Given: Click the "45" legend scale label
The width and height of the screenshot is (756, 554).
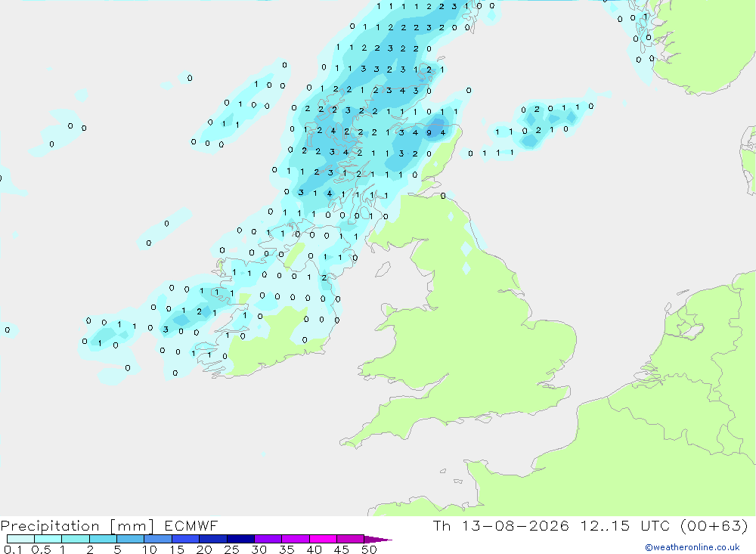Looking at the screenshot, I should tap(342, 549).
